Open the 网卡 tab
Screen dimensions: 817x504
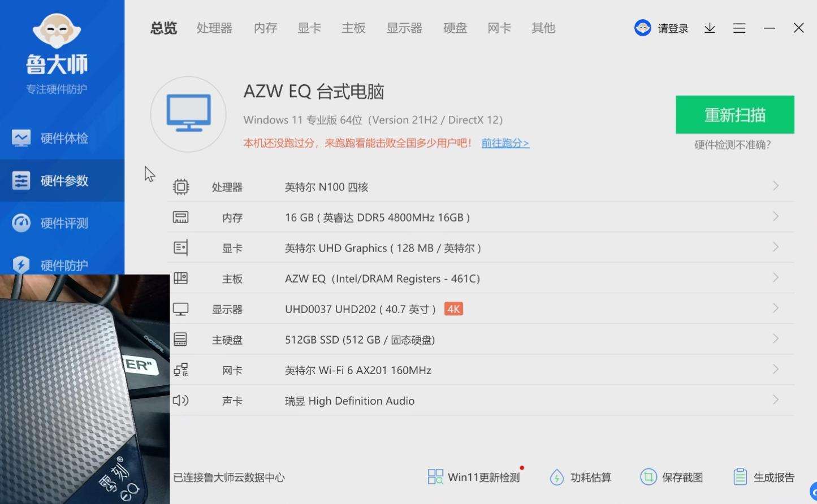[x=499, y=28]
